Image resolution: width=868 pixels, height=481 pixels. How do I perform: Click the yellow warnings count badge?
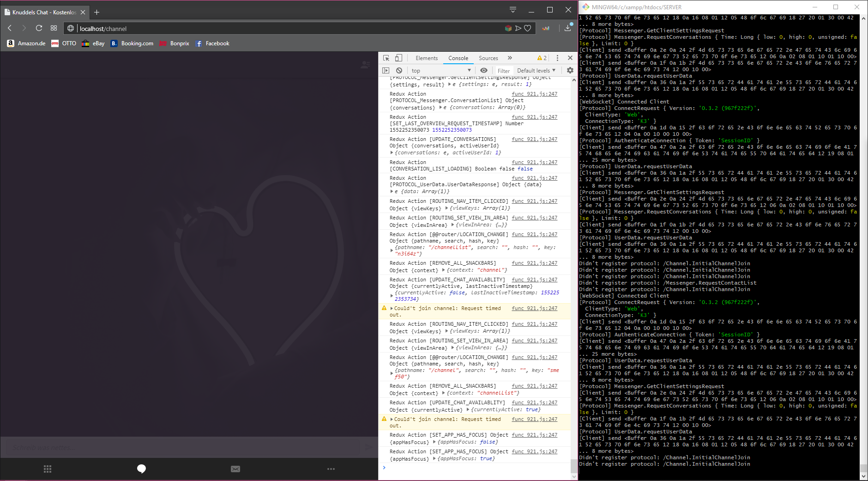542,58
